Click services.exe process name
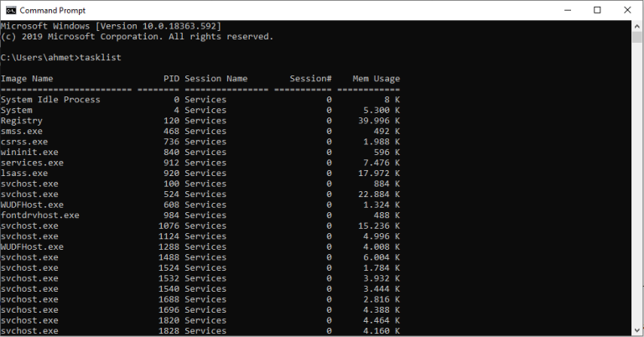The height and width of the screenshot is (337, 644). coord(32,163)
